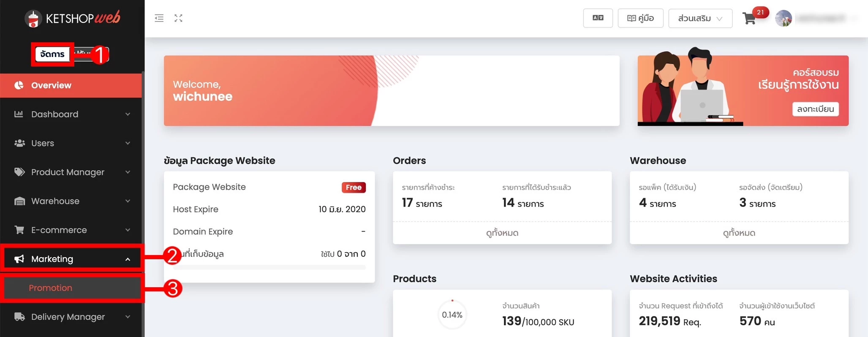Click the fullscreen expand icon
Screen dimensions: 868x337
(x=178, y=18)
